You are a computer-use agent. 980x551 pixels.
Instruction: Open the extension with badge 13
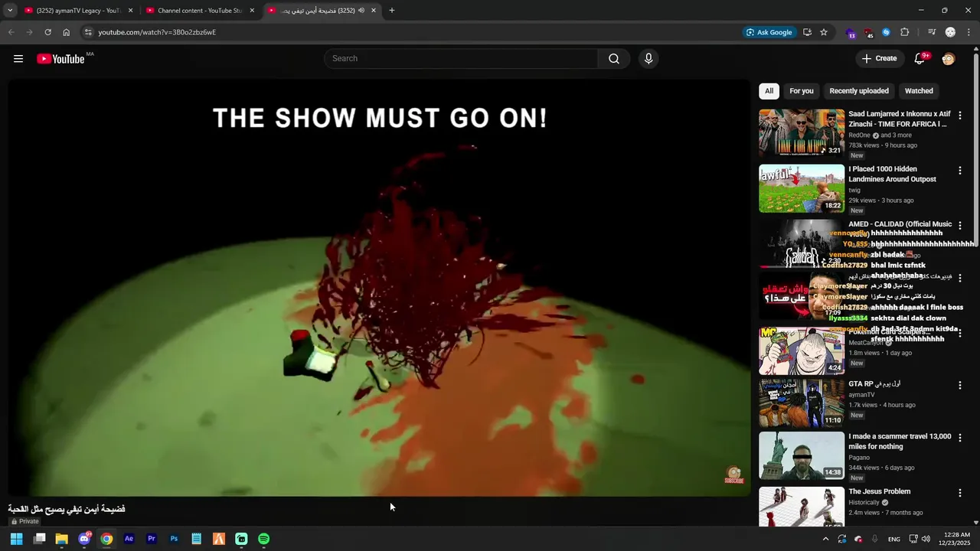click(851, 33)
